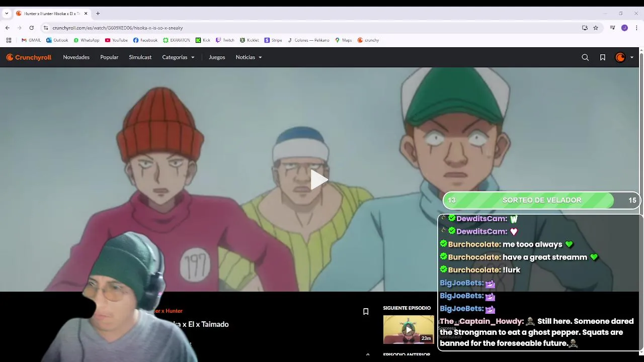Open Simulcast in the site navigation
Viewport: 644px width, 362px height.
click(140, 57)
